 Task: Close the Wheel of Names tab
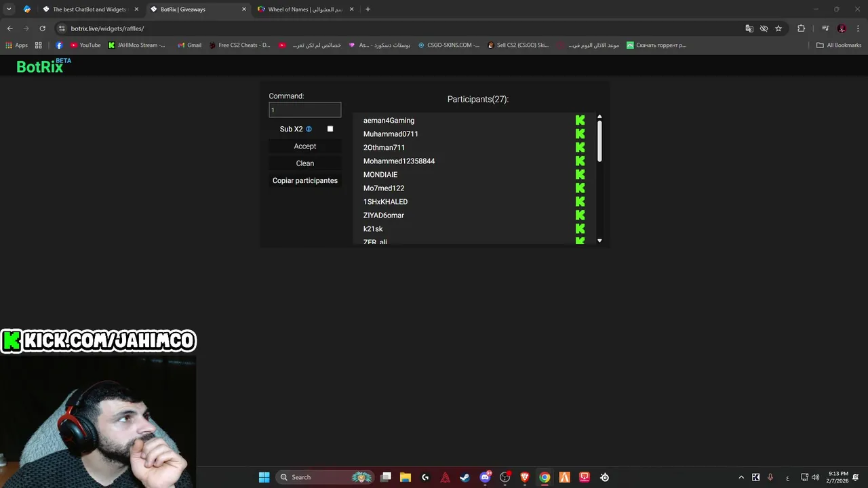[351, 9]
